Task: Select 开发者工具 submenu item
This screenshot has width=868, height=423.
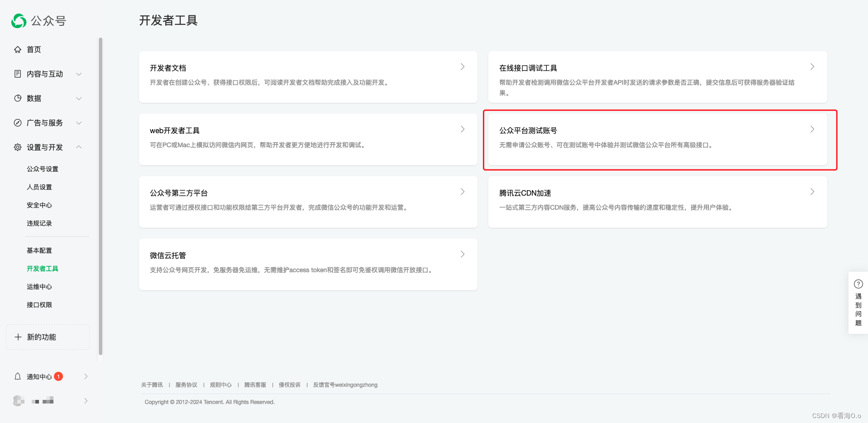Action: 43,269
